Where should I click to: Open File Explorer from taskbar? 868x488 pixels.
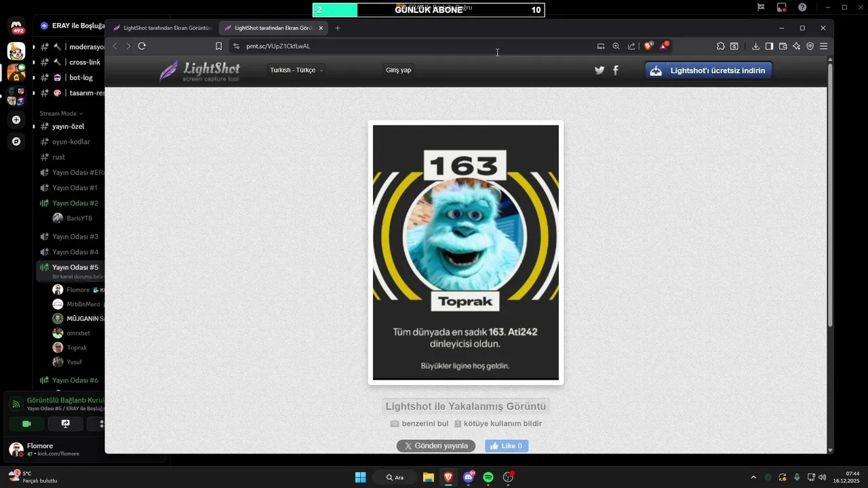pos(429,477)
